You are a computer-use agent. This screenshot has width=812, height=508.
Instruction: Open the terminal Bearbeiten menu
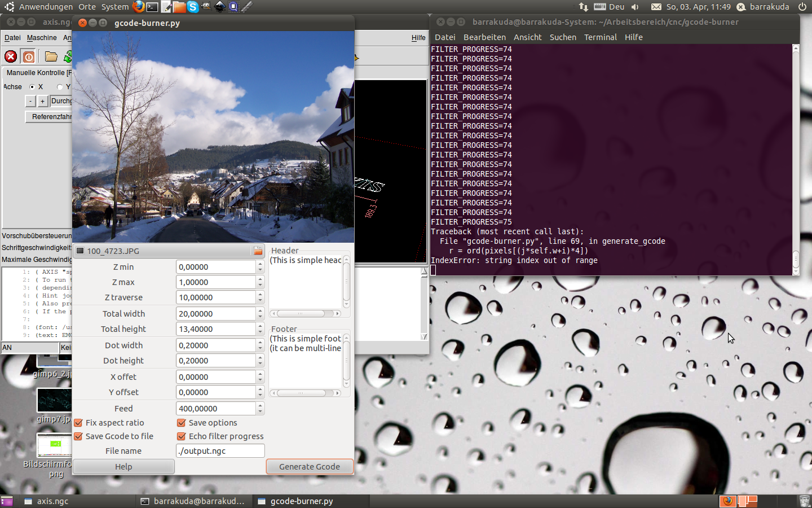484,37
